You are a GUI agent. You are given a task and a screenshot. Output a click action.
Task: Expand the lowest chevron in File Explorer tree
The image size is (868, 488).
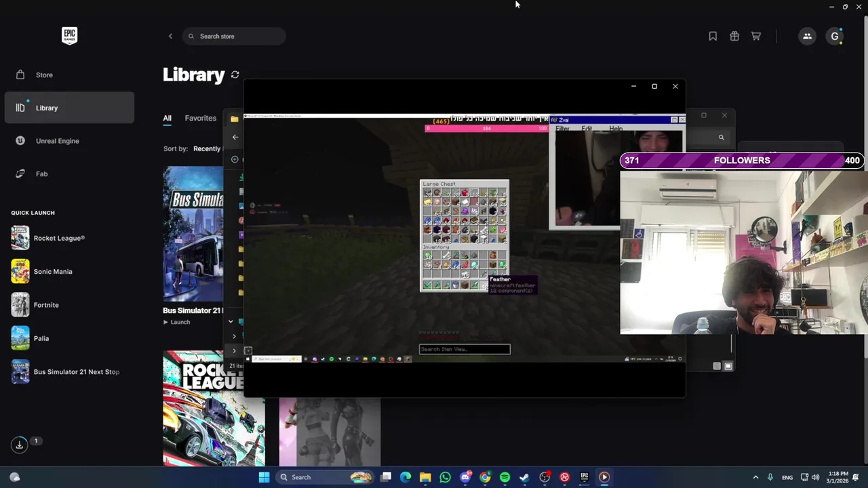[x=235, y=351]
